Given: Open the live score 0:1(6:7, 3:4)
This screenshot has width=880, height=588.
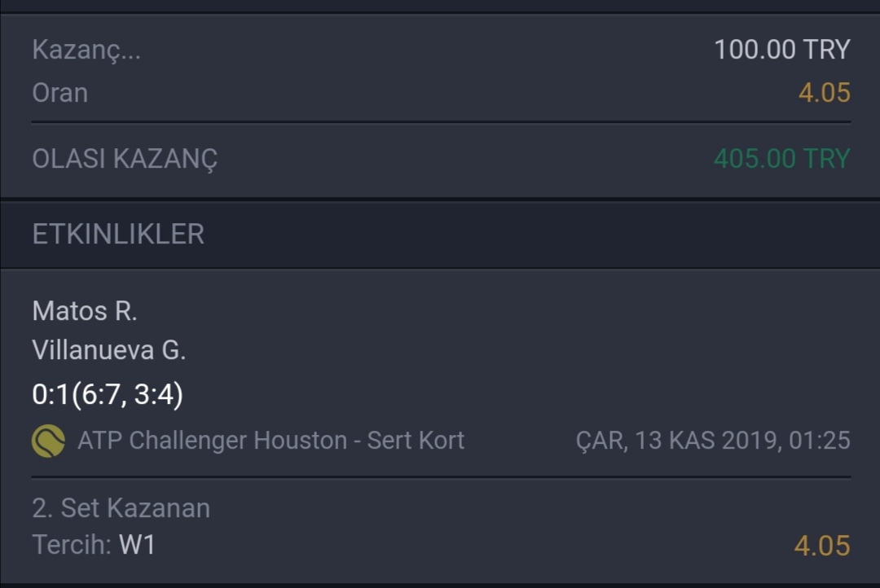Looking at the screenshot, I should (x=108, y=394).
